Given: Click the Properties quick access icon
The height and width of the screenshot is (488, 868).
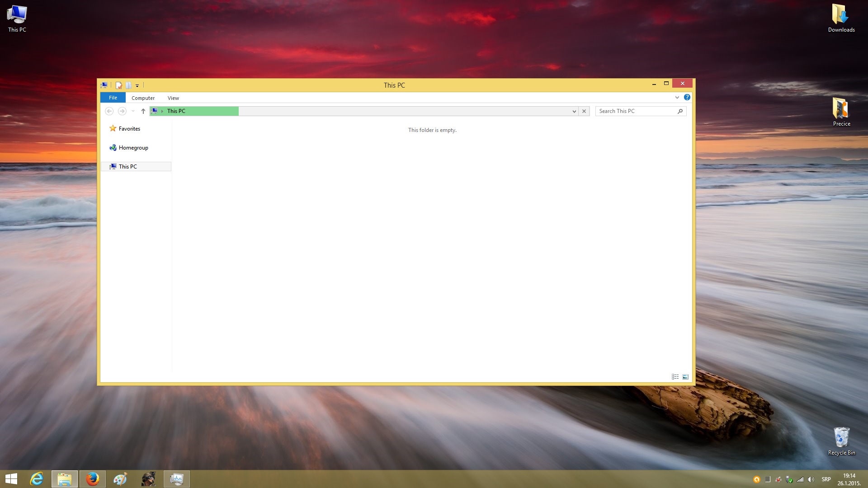Looking at the screenshot, I should (x=119, y=85).
